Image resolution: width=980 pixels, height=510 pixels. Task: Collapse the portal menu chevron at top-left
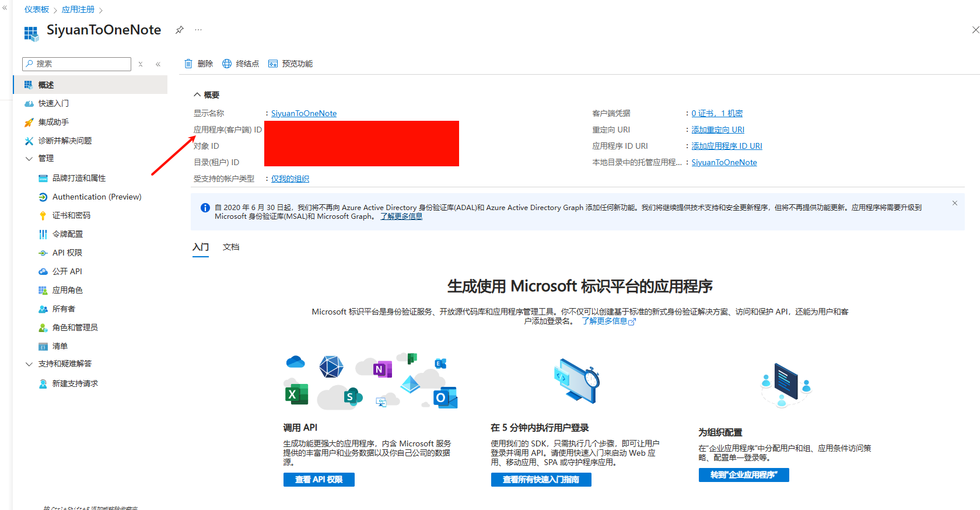[5, 8]
